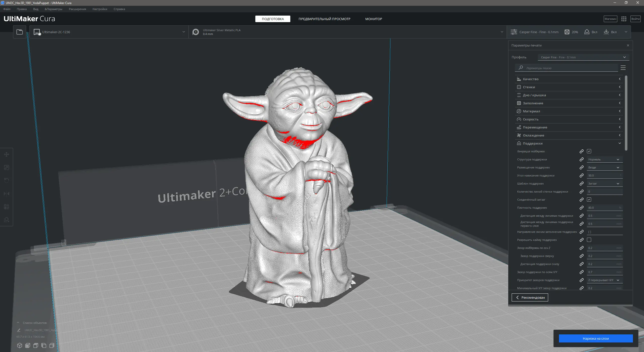
Task: Open the Структура поддержки dropdown
Action: point(604,159)
